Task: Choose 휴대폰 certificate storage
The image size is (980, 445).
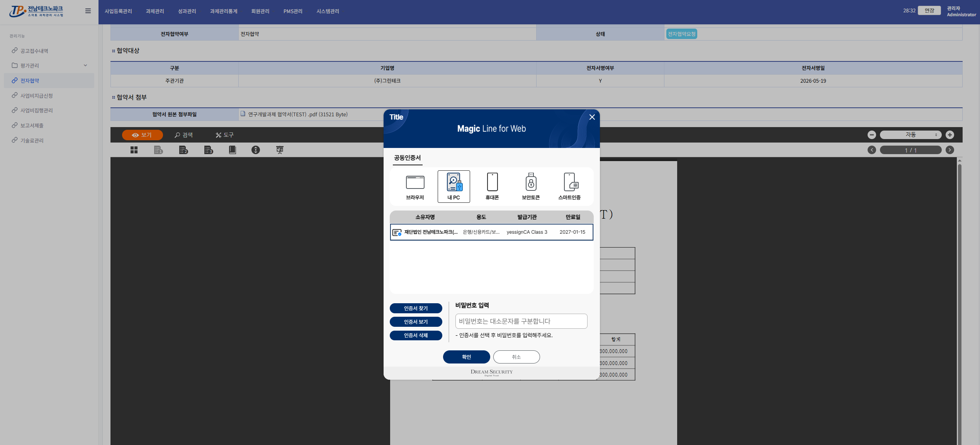Action: click(493, 187)
